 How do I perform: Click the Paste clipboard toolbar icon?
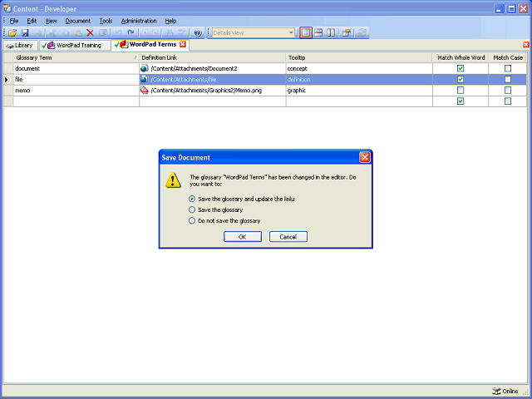[x=77, y=33]
